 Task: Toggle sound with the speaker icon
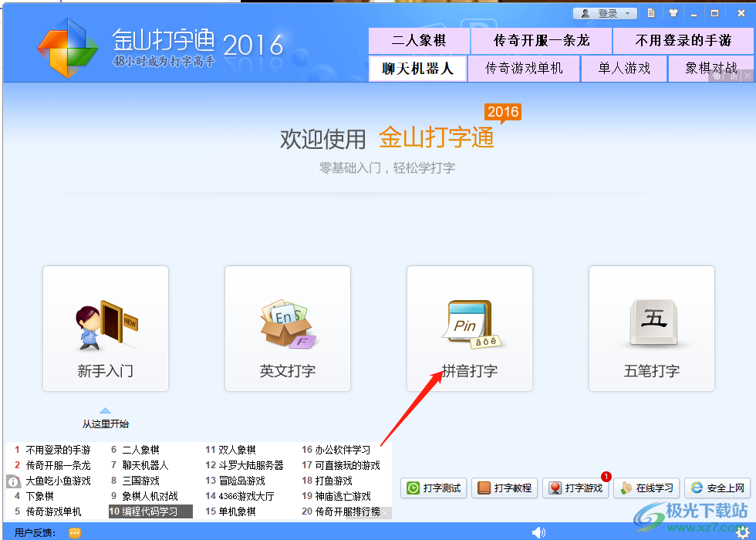tap(538, 532)
